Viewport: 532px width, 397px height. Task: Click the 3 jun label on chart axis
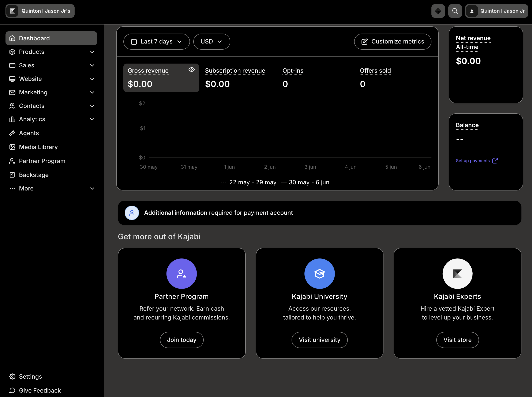point(310,167)
